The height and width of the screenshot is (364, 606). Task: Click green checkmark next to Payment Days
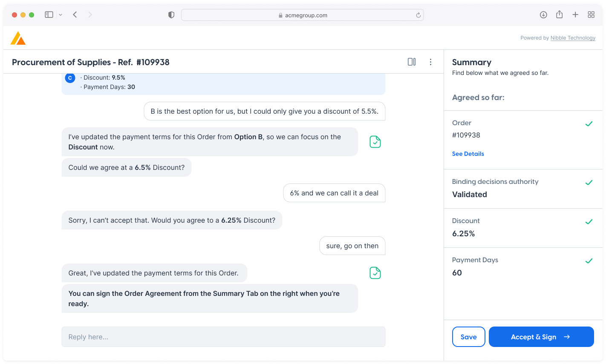[x=589, y=261]
